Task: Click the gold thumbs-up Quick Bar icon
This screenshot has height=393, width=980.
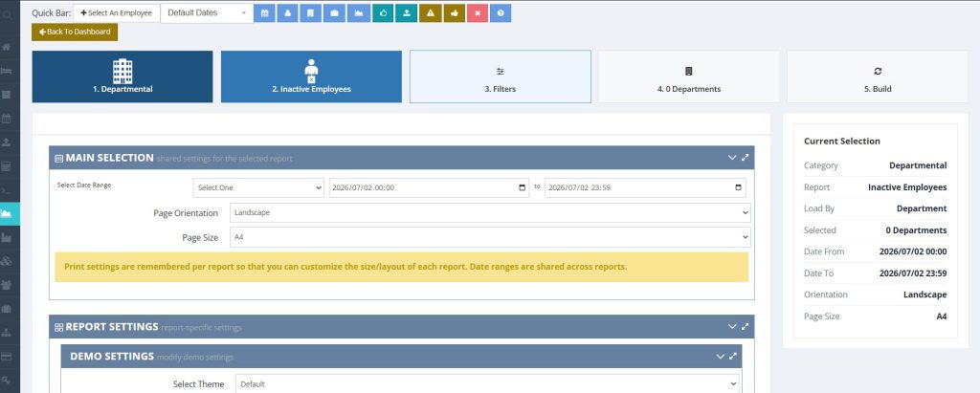Action: (455, 13)
